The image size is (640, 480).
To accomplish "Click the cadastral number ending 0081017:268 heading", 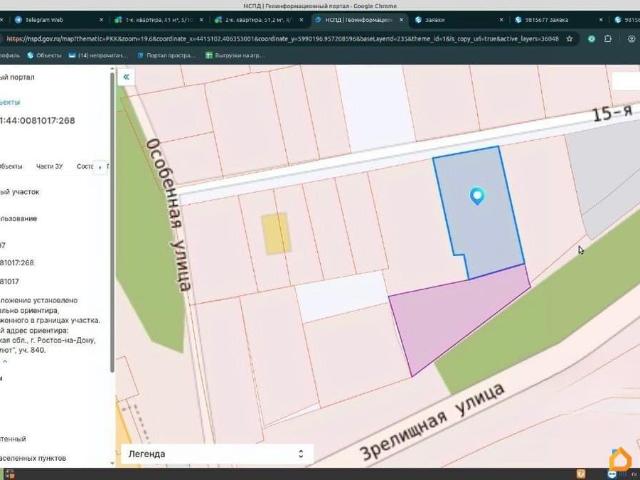I will pos(38,120).
